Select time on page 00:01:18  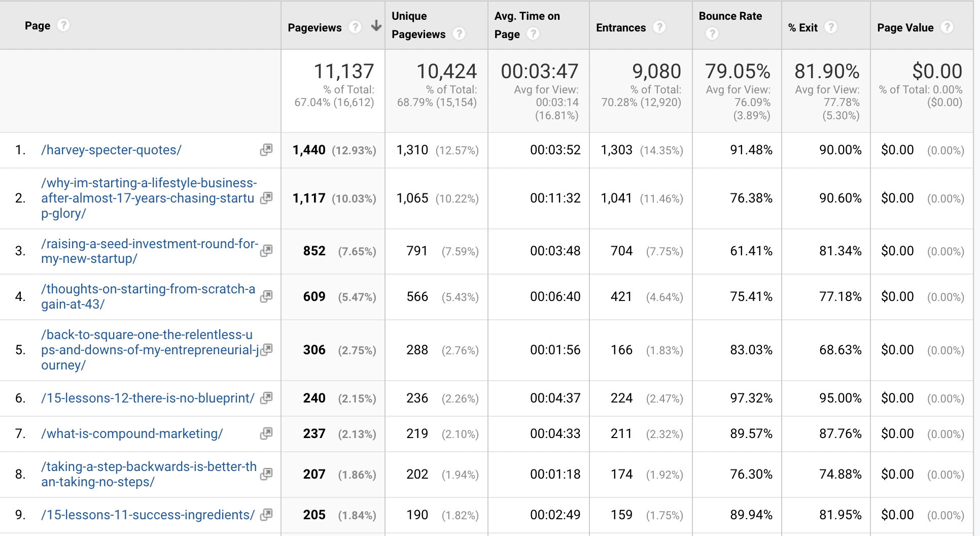[555, 474]
